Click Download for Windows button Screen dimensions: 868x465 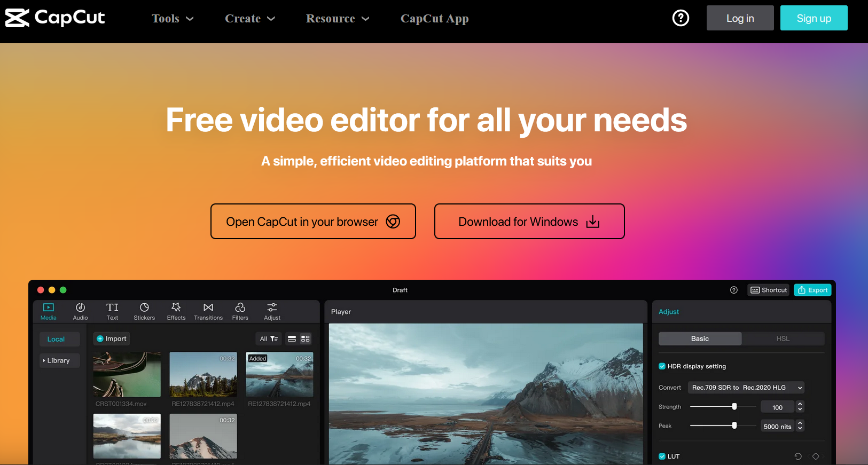coord(529,222)
